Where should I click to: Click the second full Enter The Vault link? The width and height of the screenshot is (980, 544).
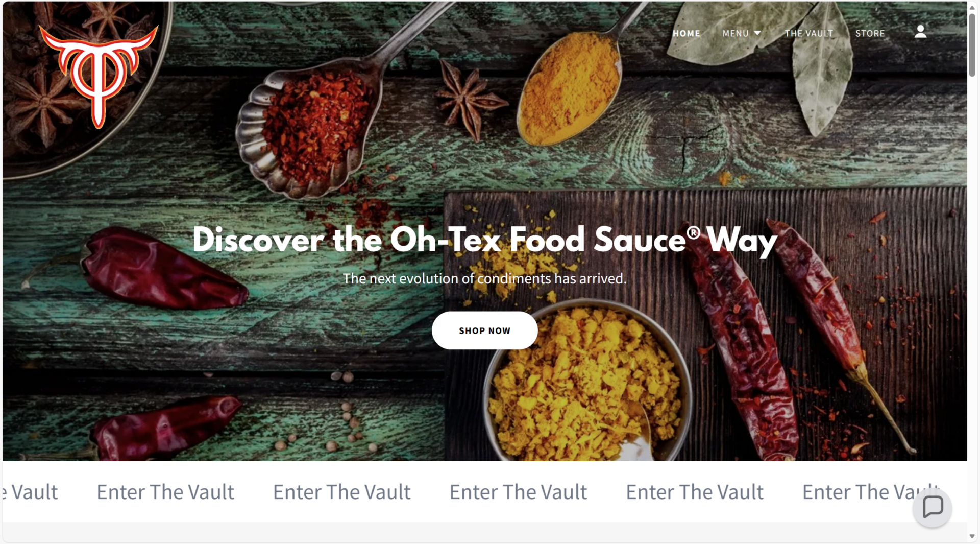click(342, 492)
